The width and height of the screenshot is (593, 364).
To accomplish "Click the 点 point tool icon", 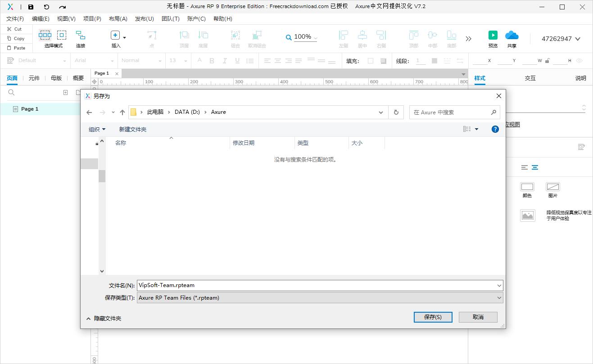I will (x=152, y=35).
